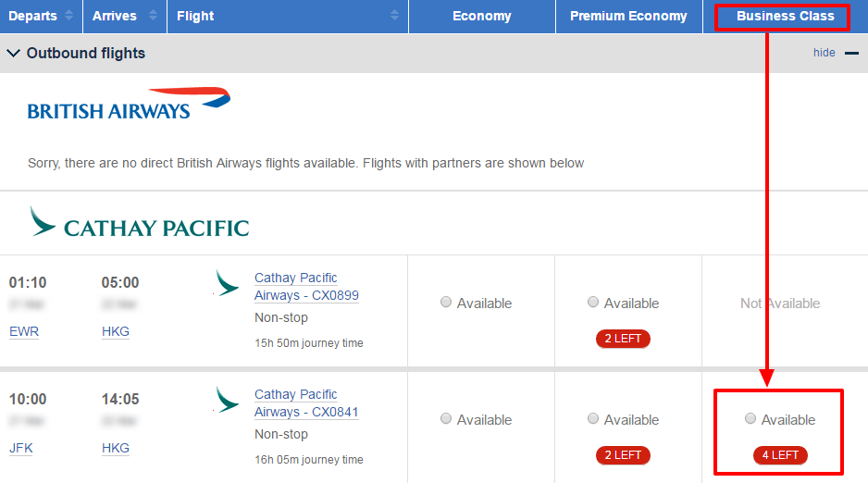This screenshot has height=483, width=868.
Task: Sort flights by Departs column arrows
Action: click(x=68, y=16)
